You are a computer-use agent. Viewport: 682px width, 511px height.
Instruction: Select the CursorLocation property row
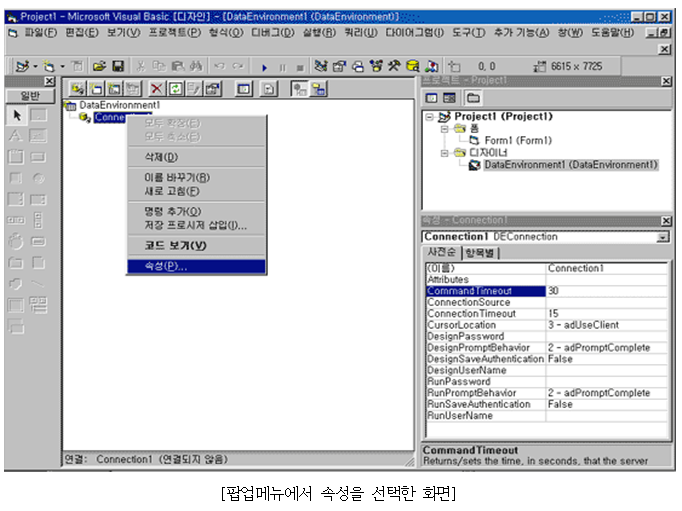(x=546, y=325)
